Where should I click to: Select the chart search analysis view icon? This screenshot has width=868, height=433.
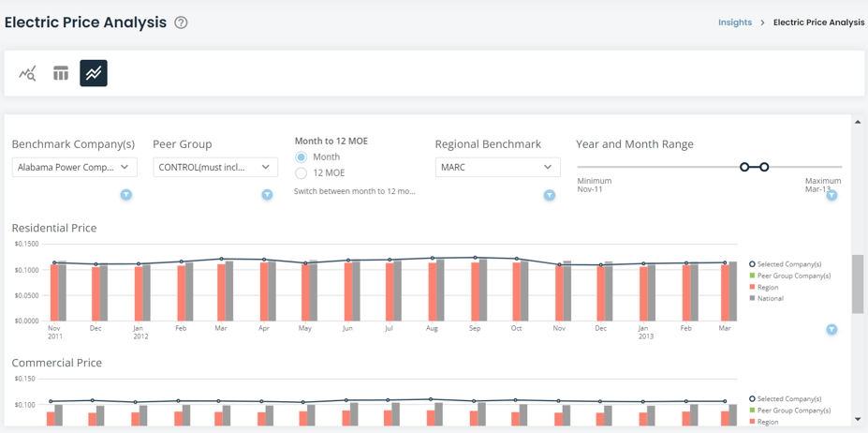click(27, 73)
